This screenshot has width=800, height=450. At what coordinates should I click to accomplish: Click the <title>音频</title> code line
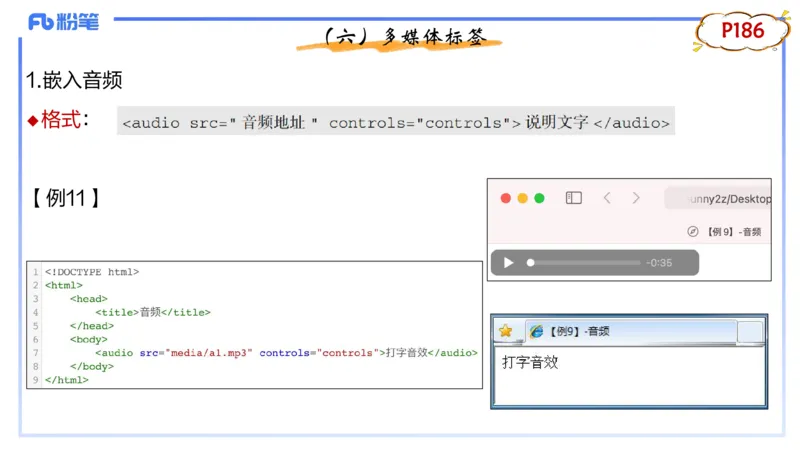[153, 312]
